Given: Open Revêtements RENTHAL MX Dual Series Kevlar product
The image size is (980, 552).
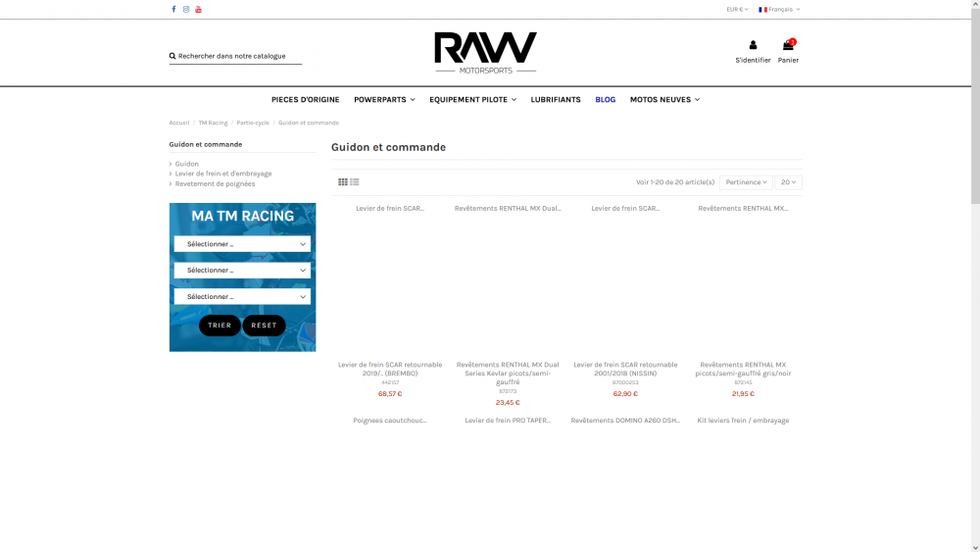Looking at the screenshot, I should pos(508,374).
